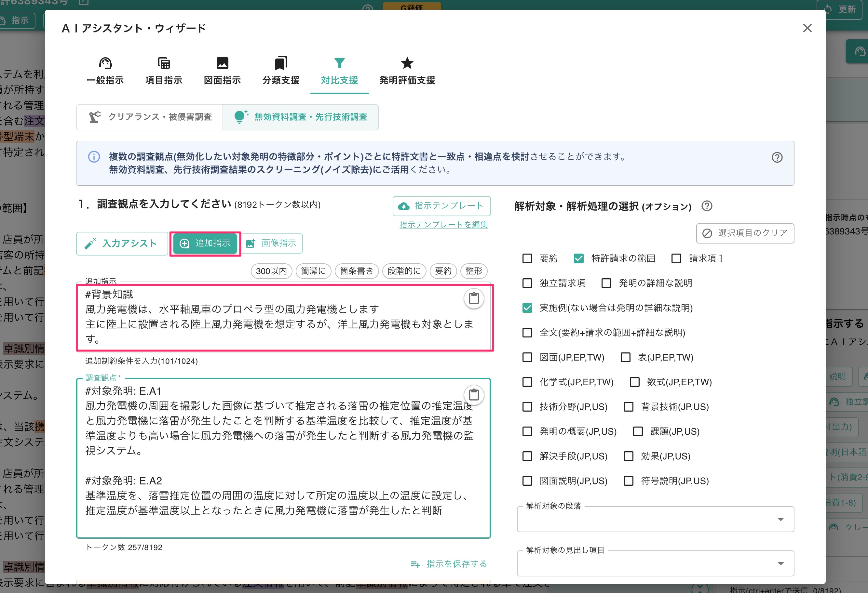
Task: Click the 追加指示 plus button
Action: (205, 243)
